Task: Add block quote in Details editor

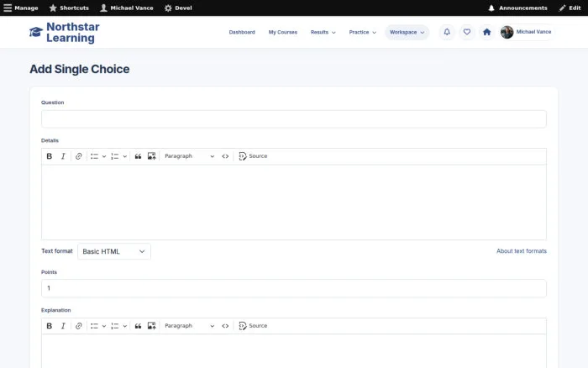Action: point(138,156)
